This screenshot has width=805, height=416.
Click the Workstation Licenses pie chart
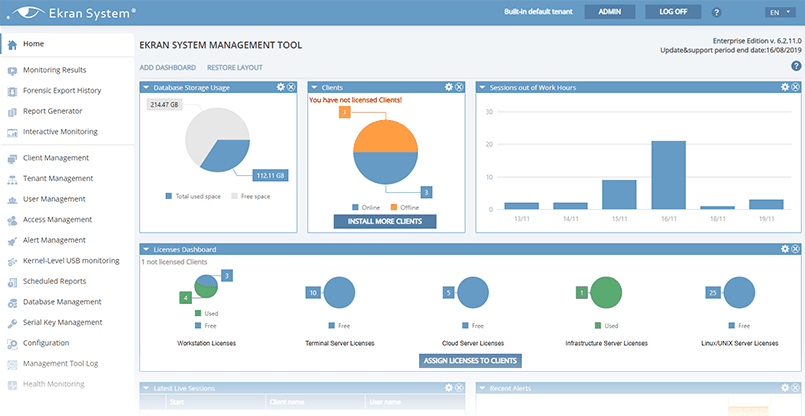click(x=206, y=286)
